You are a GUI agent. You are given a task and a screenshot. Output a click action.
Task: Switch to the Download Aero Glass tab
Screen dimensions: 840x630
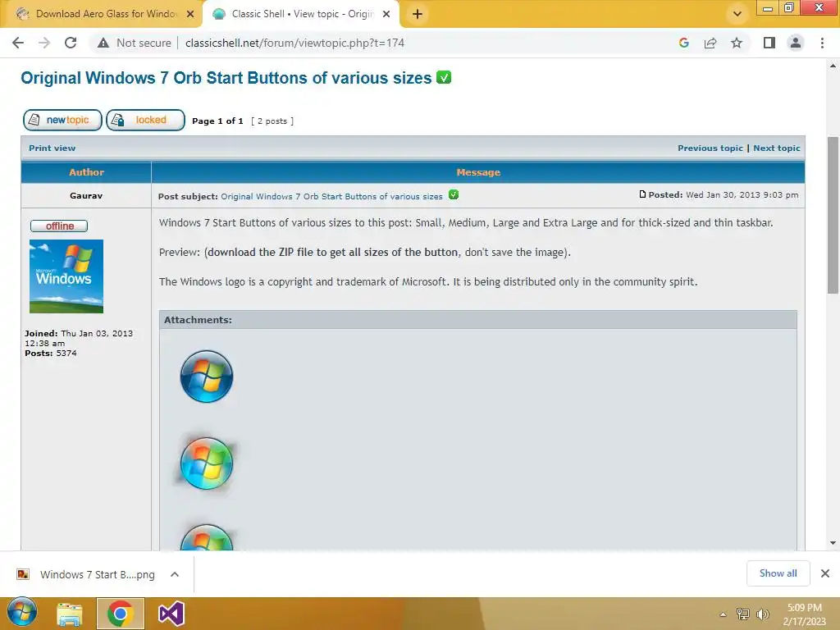tap(101, 14)
